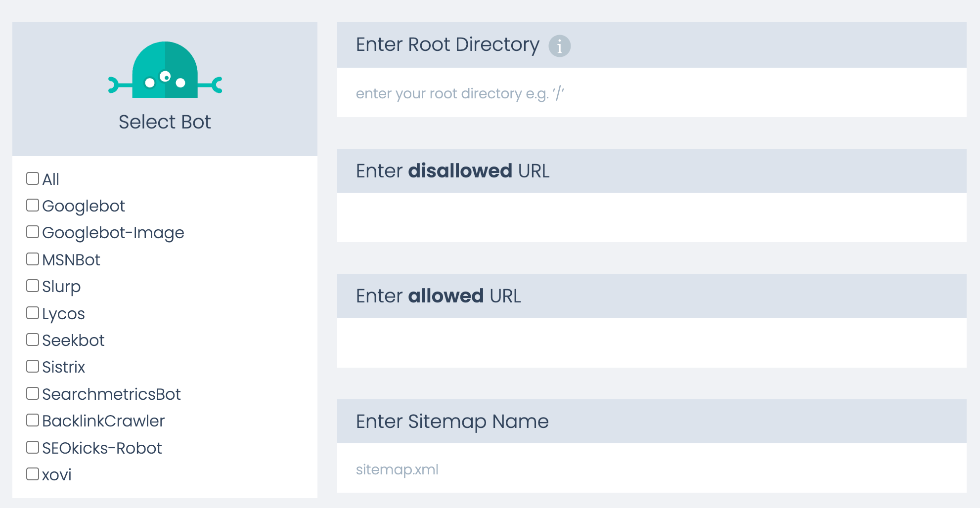Select SearchmetricsBot in the list

33,393
